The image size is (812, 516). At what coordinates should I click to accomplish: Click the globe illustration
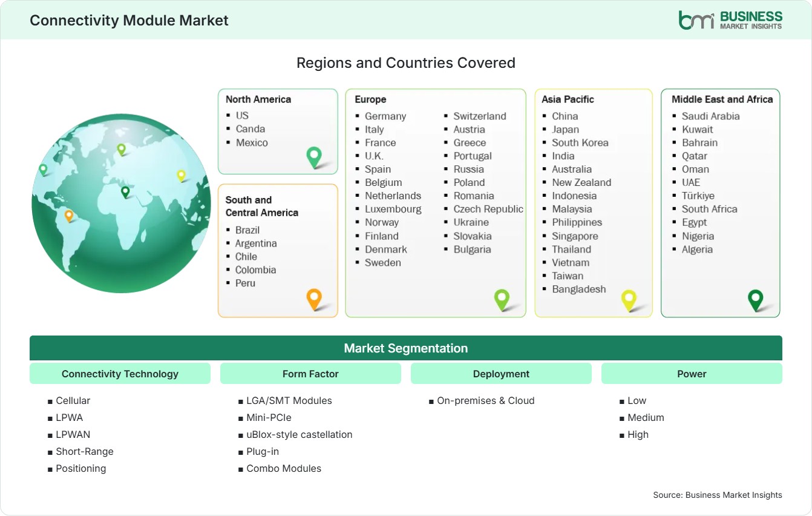tap(121, 203)
